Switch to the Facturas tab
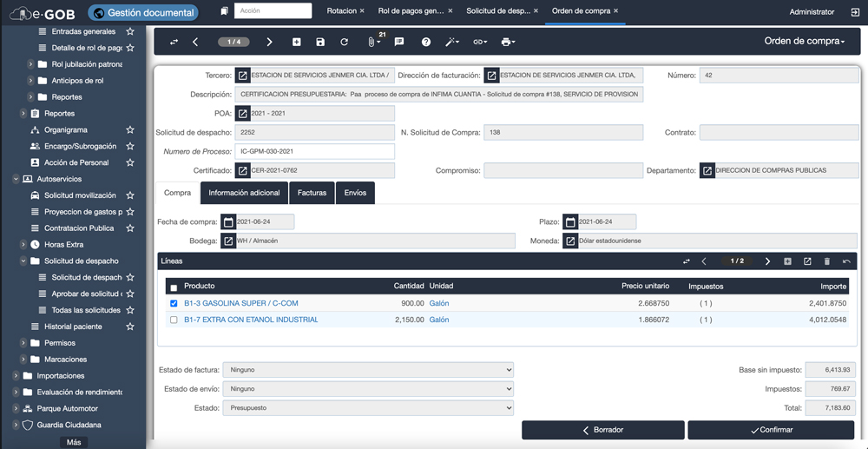 pyautogui.click(x=312, y=193)
